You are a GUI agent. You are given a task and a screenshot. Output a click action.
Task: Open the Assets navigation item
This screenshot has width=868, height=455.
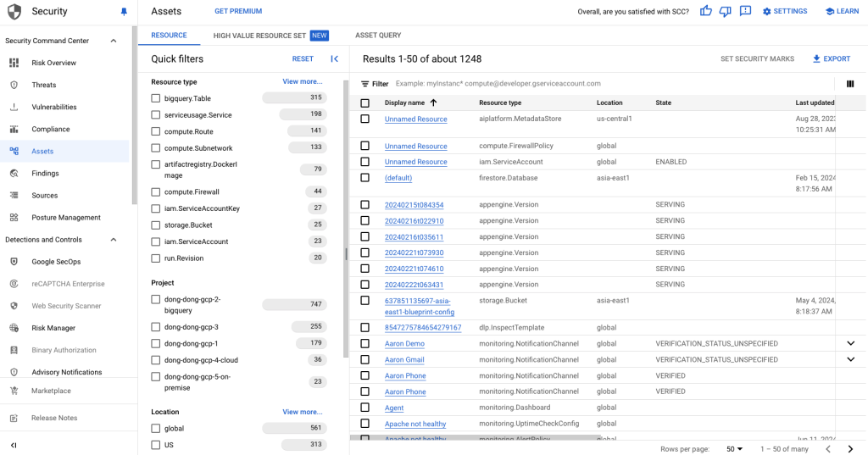(x=64, y=151)
